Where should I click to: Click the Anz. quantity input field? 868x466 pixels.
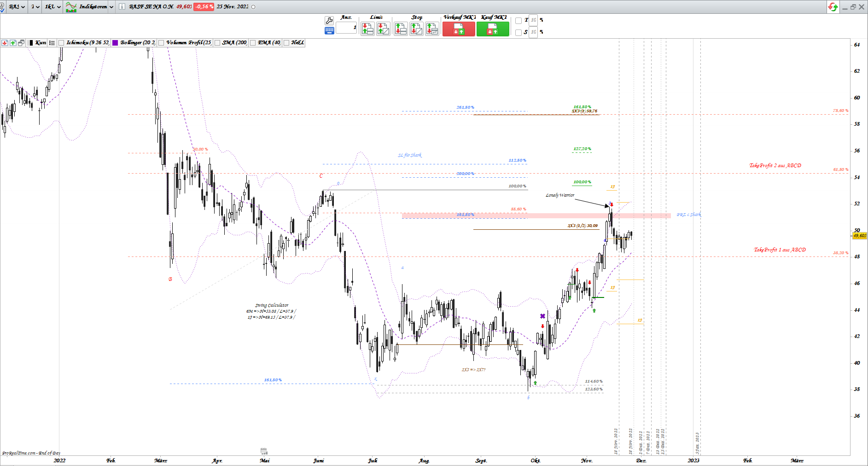[x=346, y=28]
